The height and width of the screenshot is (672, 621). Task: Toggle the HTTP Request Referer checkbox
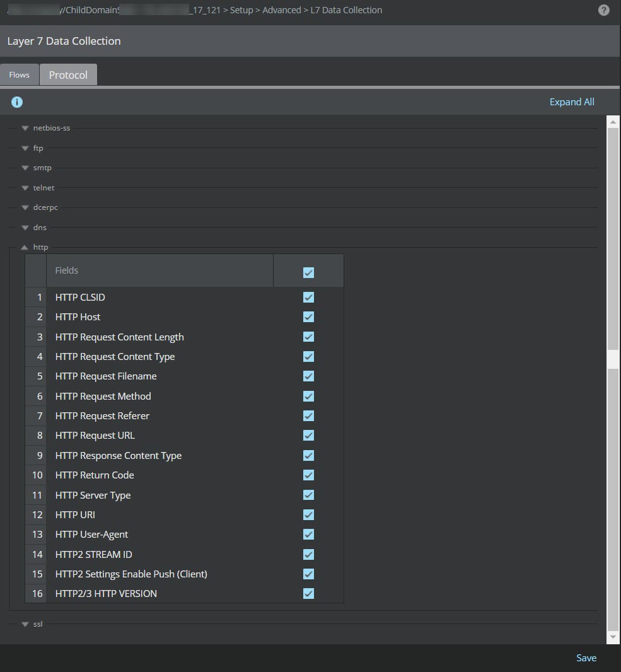coord(308,415)
